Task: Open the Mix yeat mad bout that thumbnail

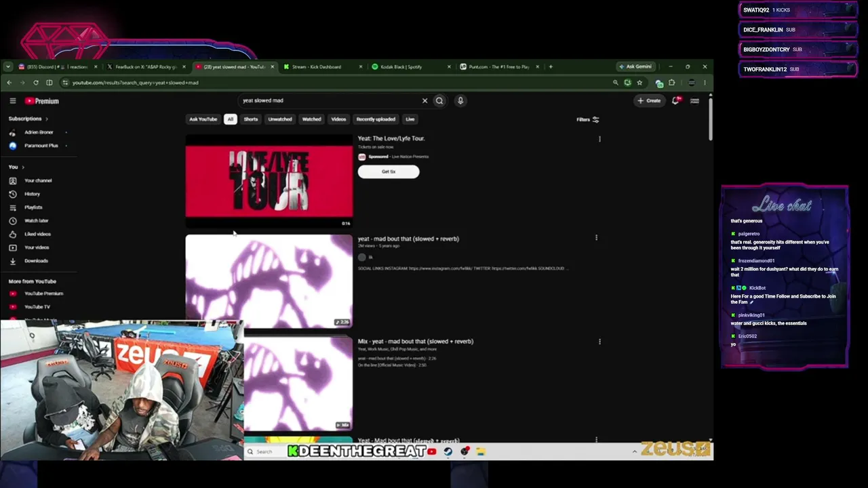Action: 298,384
